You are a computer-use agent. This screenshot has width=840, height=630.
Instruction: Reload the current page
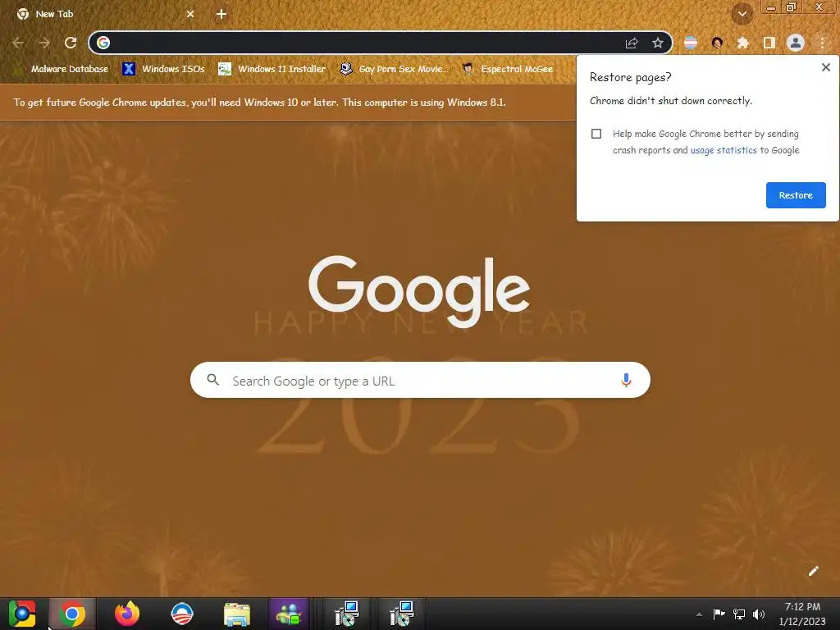click(71, 43)
